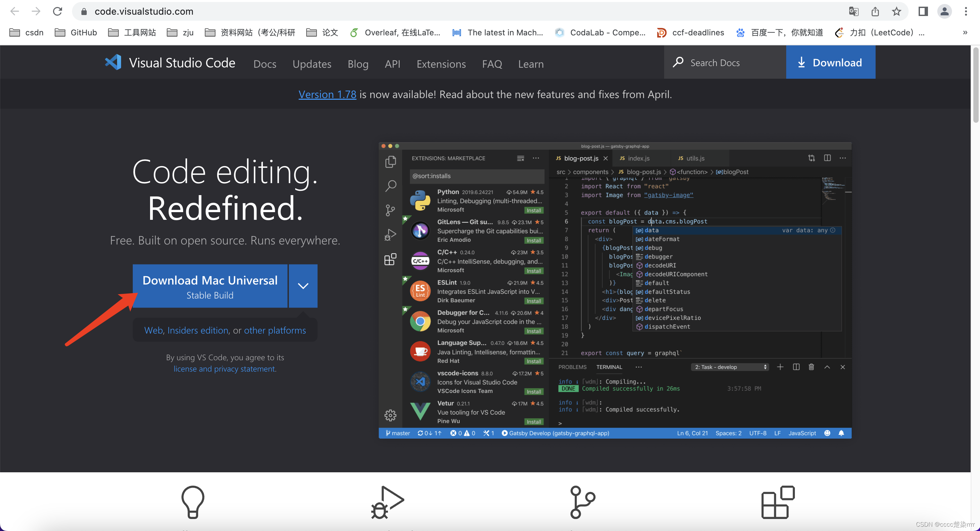Image resolution: width=980 pixels, height=531 pixels.
Task: Open the 论文 bookmark folder
Action: tap(322, 33)
